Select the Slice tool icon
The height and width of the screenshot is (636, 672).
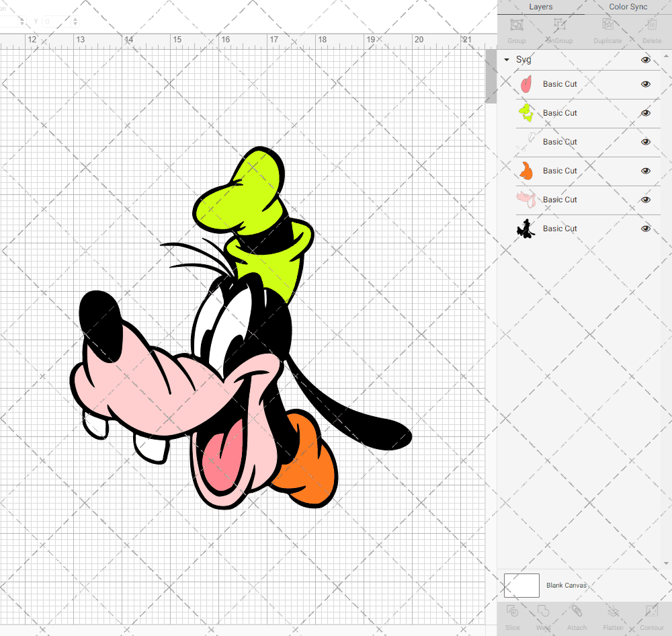pos(513,611)
